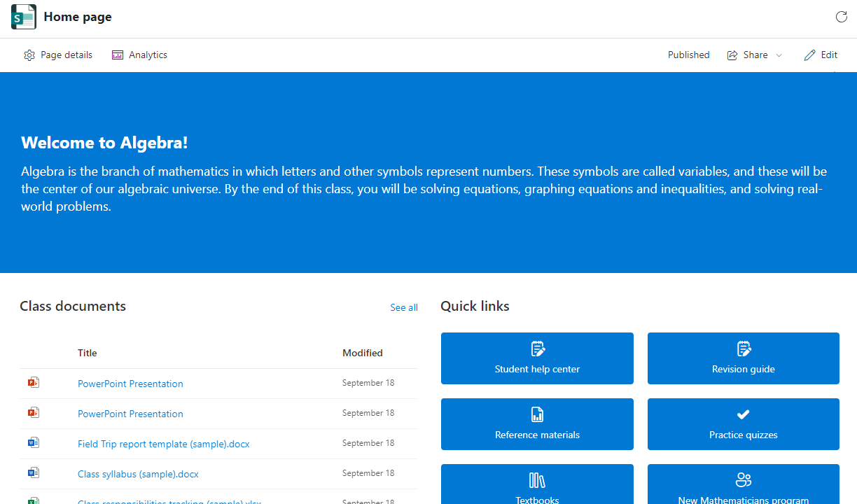
Task: Open the Analytics panel
Action: [x=139, y=55]
